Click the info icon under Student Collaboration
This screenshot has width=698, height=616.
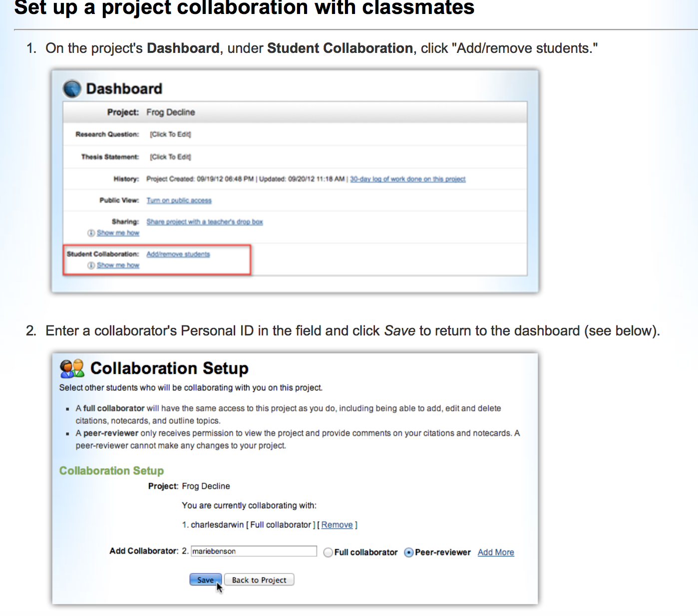90,265
